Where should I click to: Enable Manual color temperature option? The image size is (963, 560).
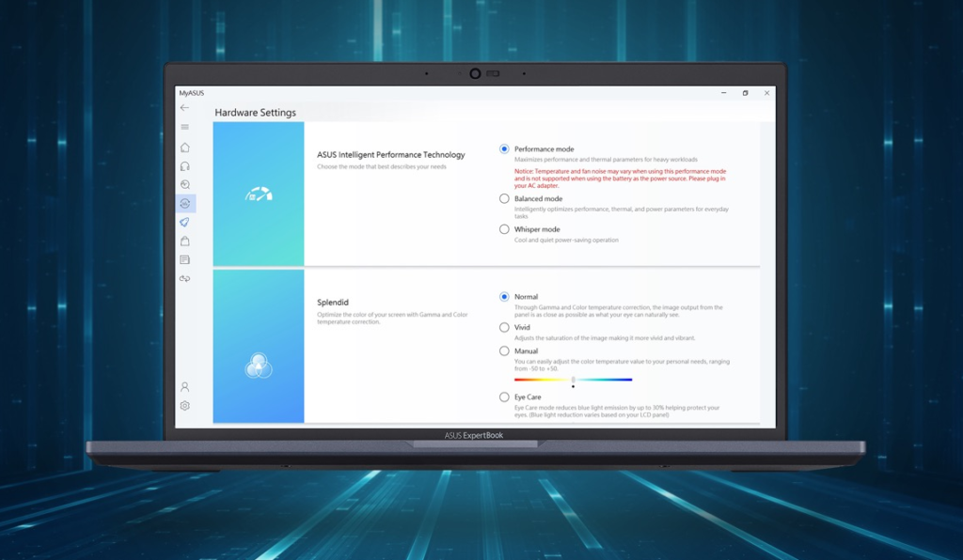505,351
